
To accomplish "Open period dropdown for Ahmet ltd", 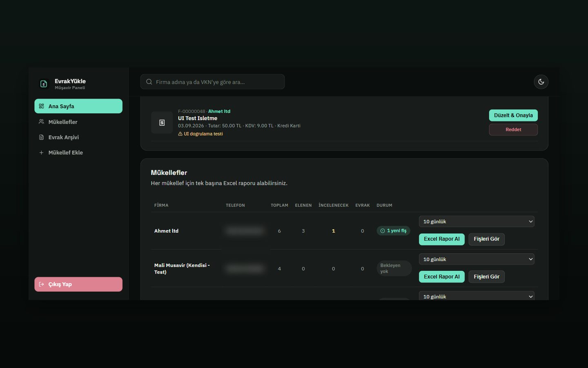I will click(x=477, y=221).
